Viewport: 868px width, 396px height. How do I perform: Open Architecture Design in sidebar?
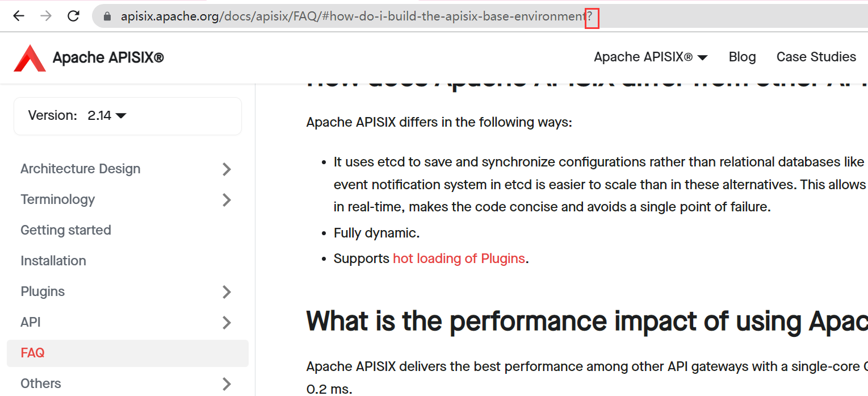80,169
